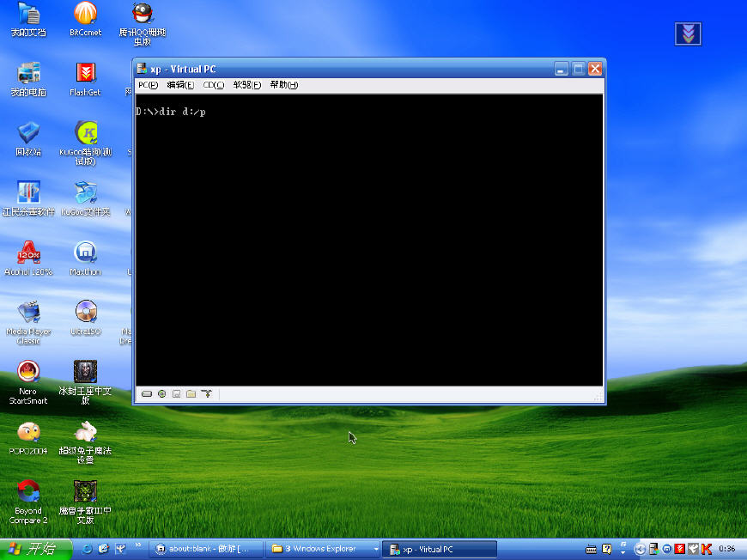Click the network adapter status icon in Virtual PC
The width and height of the screenshot is (747, 560).
[206, 393]
